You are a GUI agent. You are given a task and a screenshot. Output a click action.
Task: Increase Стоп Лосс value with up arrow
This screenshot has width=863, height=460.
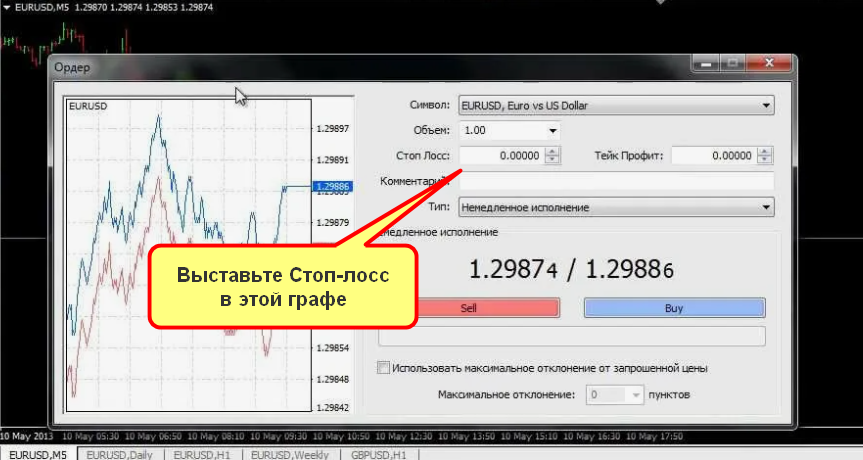coord(552,151)
